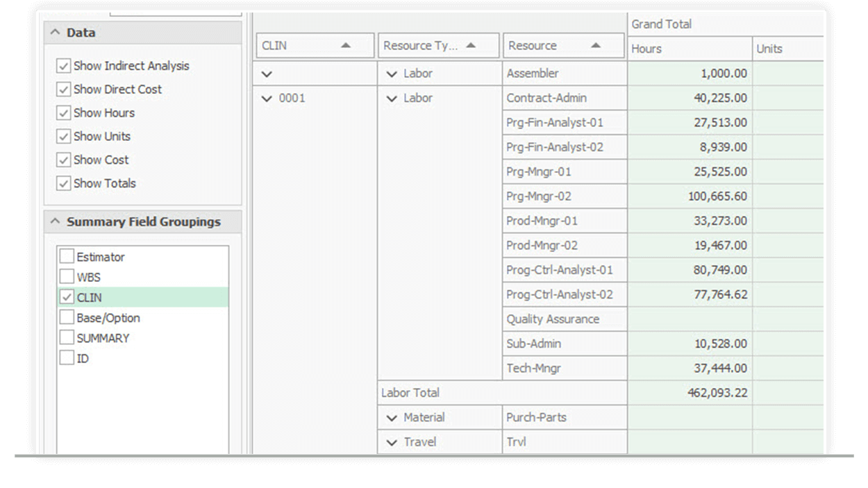Uncheck the CLIN summary grouping
This screenshot has height=488, width=868.
pyautogui.click(x=67, y=296)
